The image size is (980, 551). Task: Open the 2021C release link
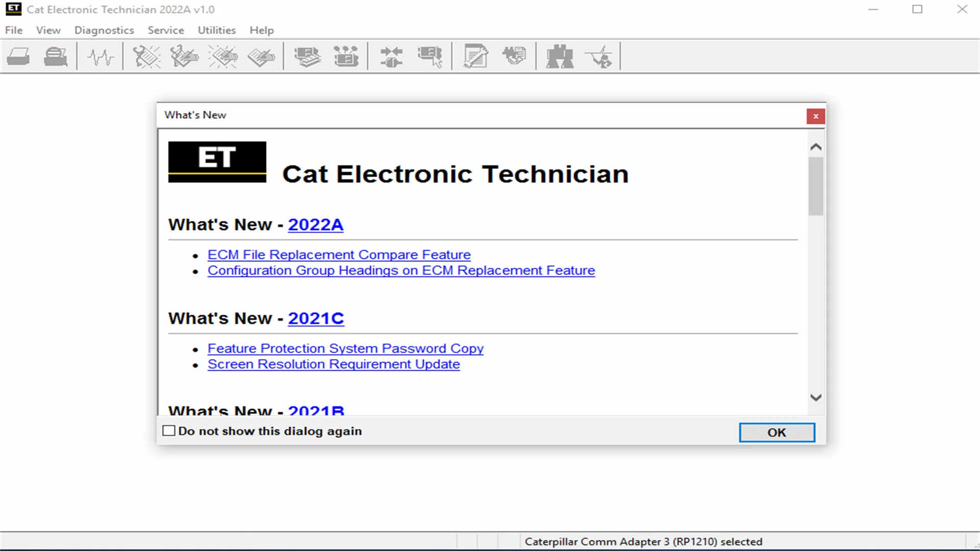[316, 318]
